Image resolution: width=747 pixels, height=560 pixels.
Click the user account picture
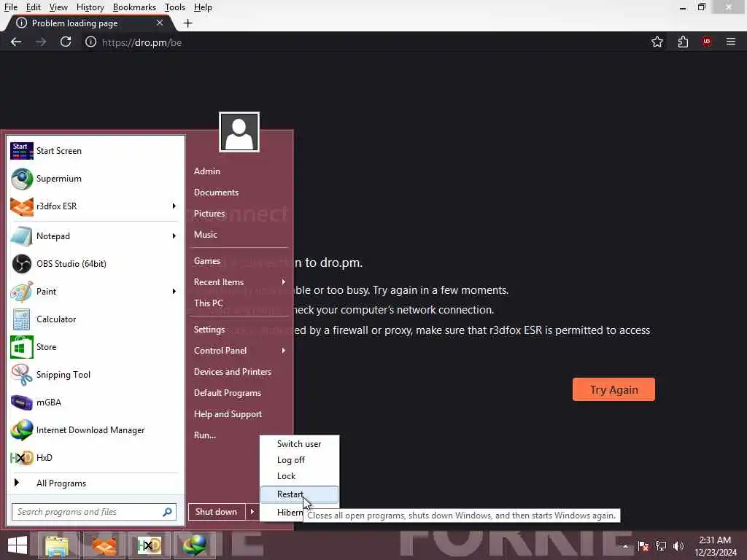pyautogui.click(x=239, y=132)
